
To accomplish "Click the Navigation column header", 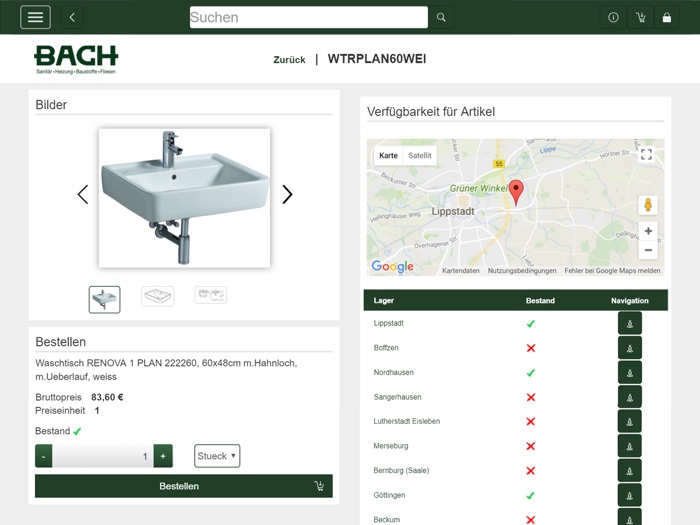I will (629, 300).
